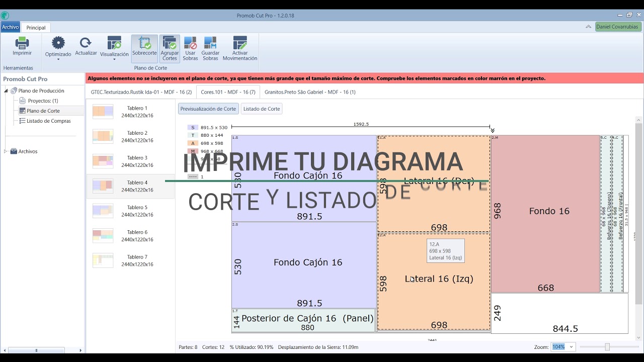Click the Imprimir printer icon
The width and height of the screenshot is (644, 362).
[22, 43]
